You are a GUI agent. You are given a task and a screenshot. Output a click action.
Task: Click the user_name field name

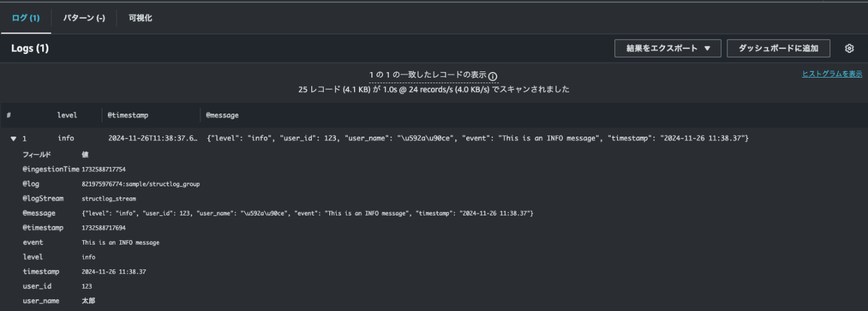(x=42, y=301)
